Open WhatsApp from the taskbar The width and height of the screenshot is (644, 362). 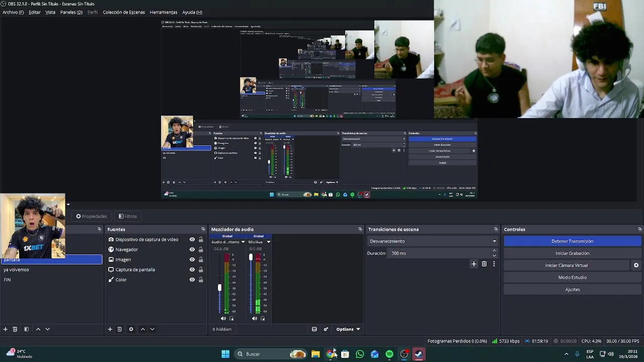tap(360, 354)
